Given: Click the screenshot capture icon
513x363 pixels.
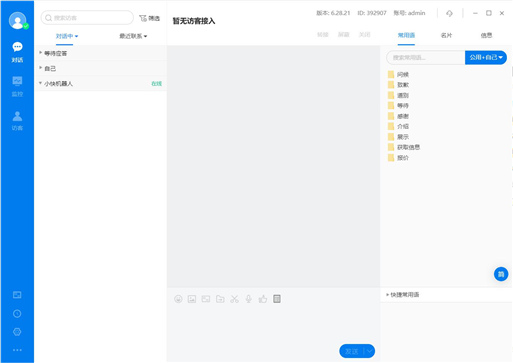Looking at the screenshot, I should coord(206,299).
